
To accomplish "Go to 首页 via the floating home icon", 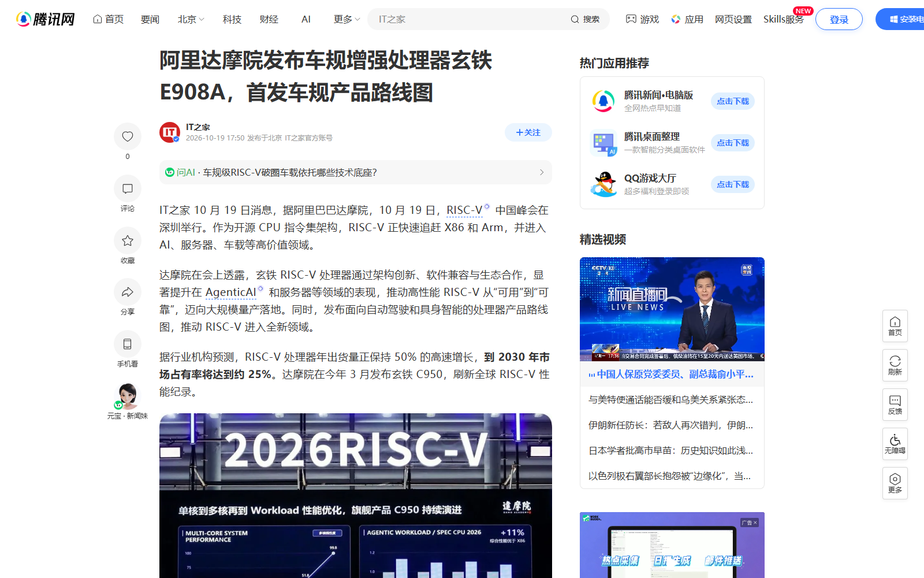I will (x=895, y=326).
